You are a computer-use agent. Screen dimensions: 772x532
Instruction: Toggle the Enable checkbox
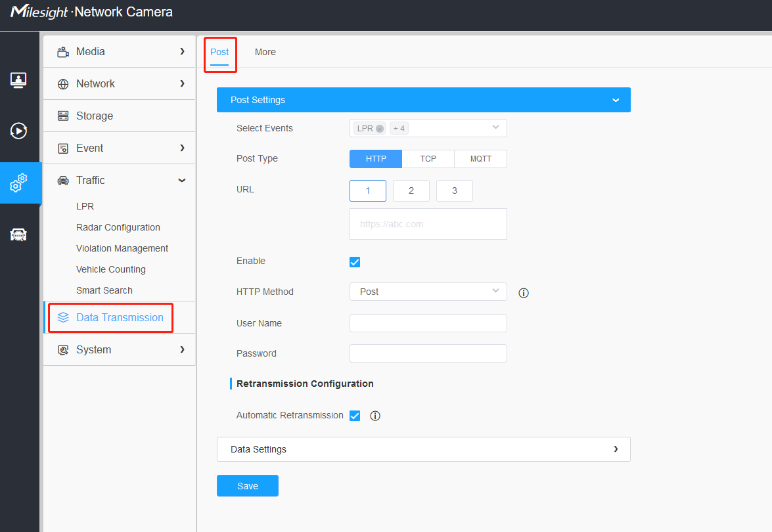point(355,262)
